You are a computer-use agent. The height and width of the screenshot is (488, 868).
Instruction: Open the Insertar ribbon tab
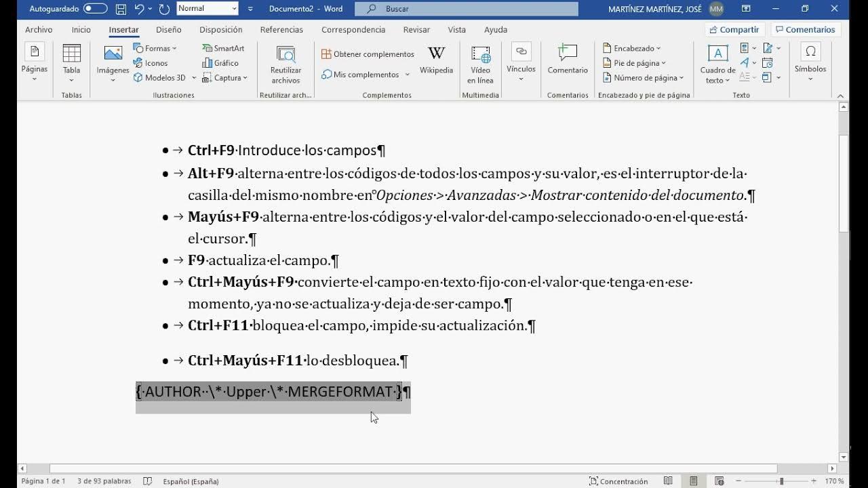123,29
